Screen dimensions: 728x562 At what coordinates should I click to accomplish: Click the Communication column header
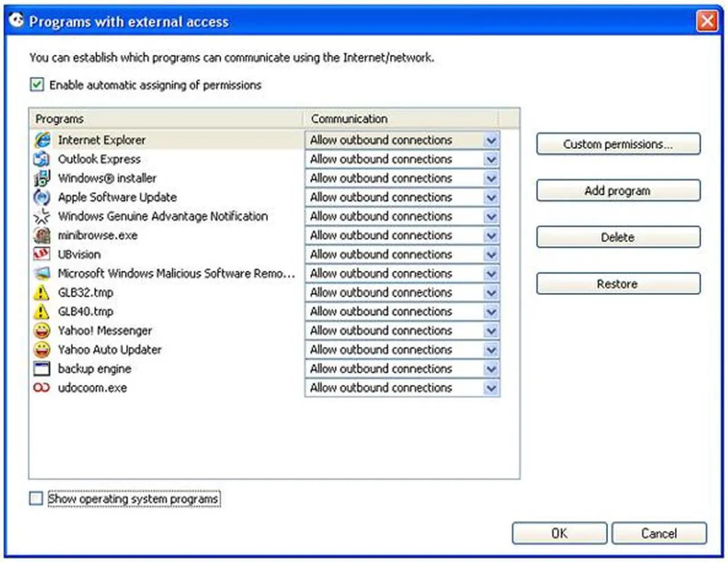tap(402, 119)
